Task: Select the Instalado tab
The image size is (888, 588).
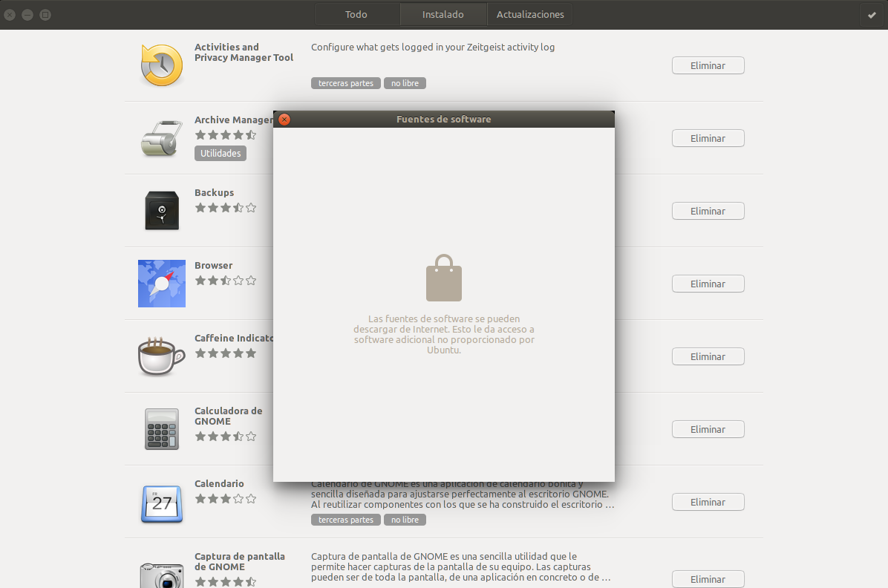Action: pos(443,14)
